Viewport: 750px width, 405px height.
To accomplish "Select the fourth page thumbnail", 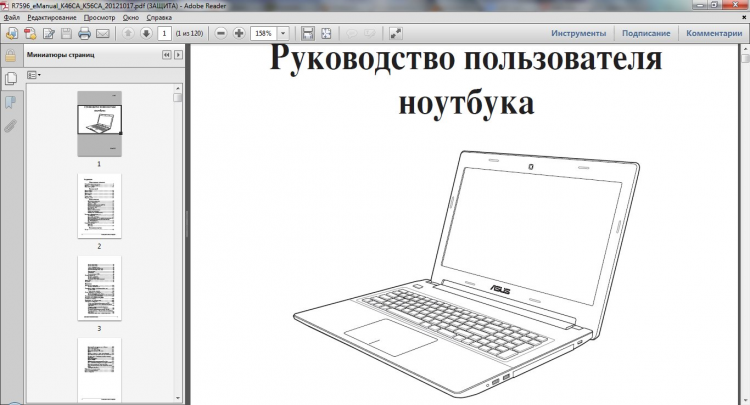I will [99, 370].
